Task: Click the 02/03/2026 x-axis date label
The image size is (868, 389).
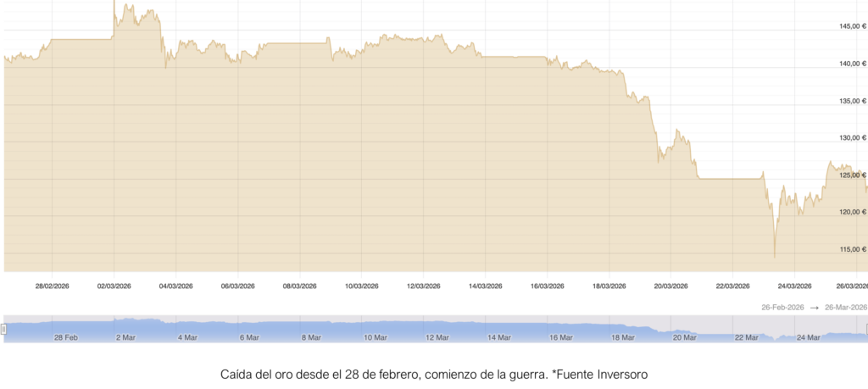Action: coord(114,286)
